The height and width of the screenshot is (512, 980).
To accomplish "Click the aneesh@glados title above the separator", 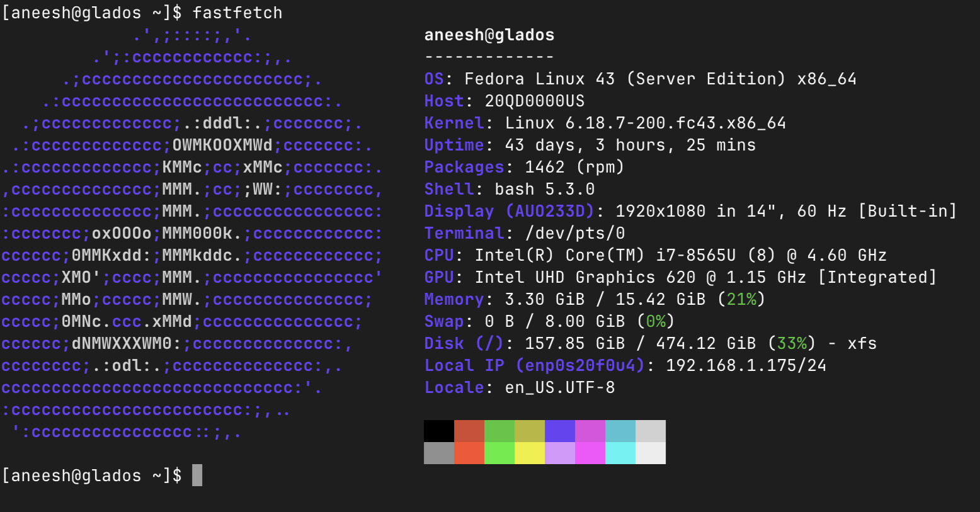I will 489,35.
